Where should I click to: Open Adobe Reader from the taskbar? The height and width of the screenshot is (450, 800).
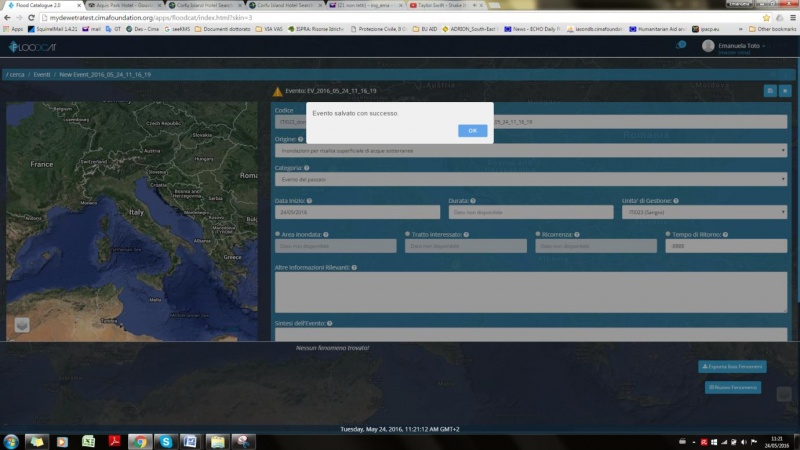click(x=114, y=441)
